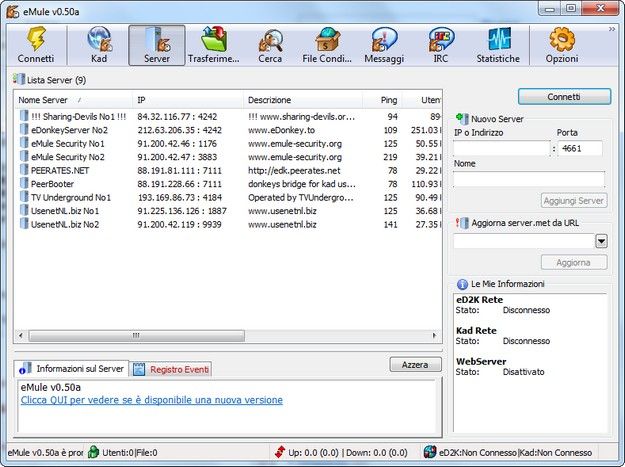
Task: Select the 212.63.206.35 : 4242 IP cell
Action: pos(179,130)
